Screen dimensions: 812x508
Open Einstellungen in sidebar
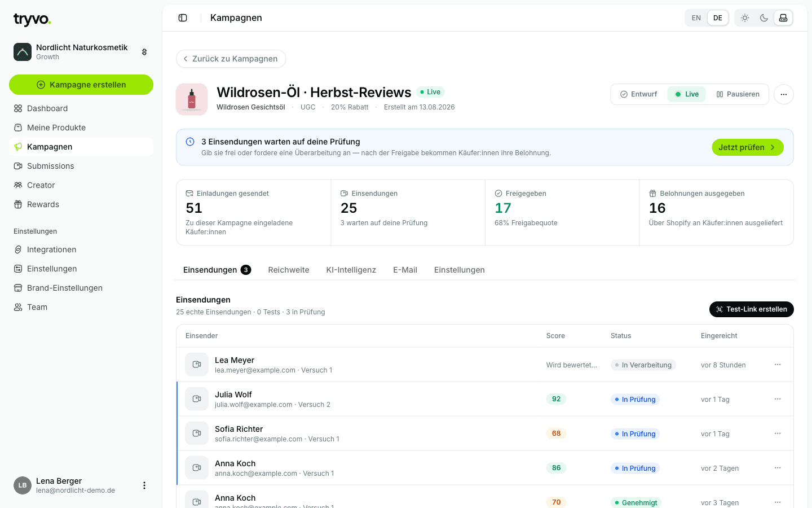tap(81, 269)
